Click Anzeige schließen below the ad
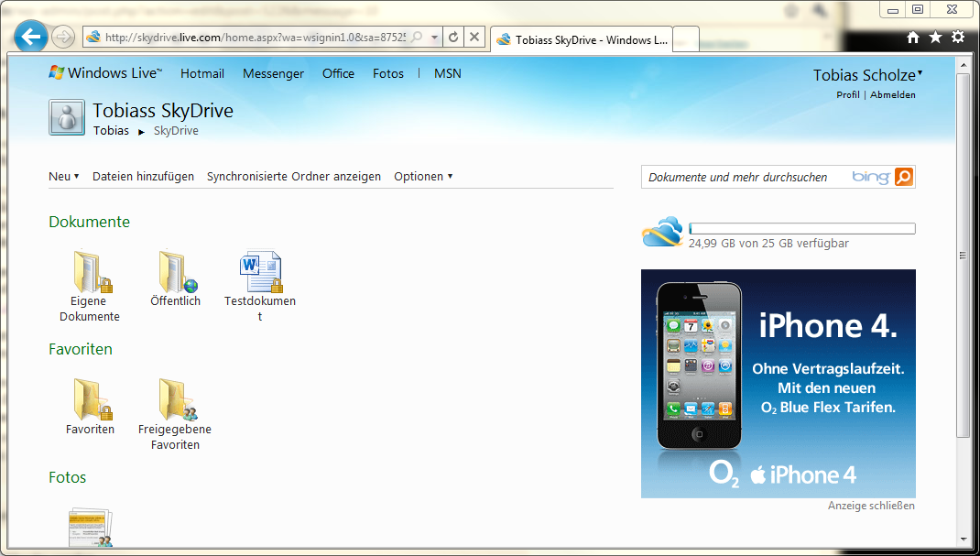Viewport: 980px width, 556px height. 871,506
